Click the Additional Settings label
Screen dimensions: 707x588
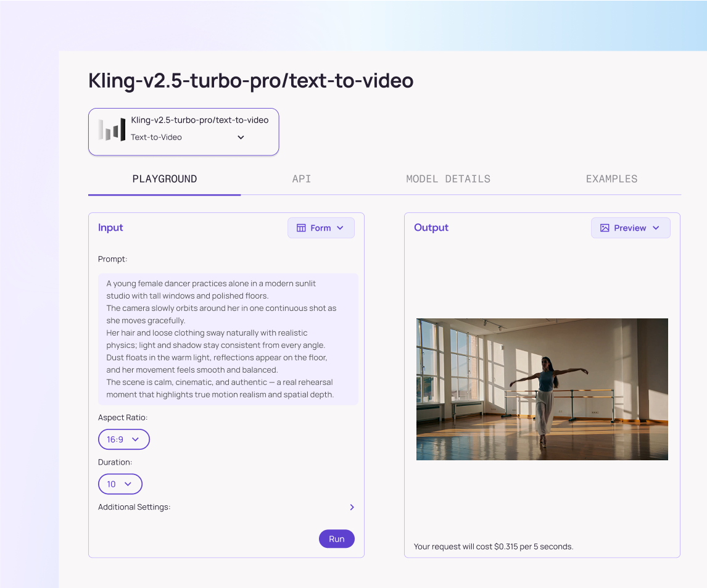(x=134, y=507)
